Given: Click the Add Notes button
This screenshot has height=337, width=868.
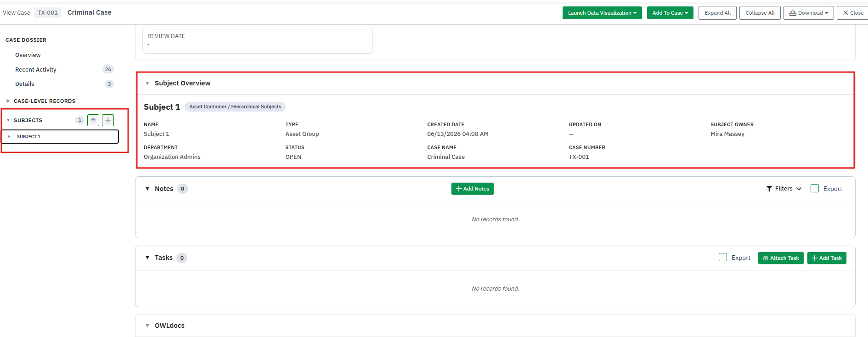Looking at the screenshot, I should 472,189.
